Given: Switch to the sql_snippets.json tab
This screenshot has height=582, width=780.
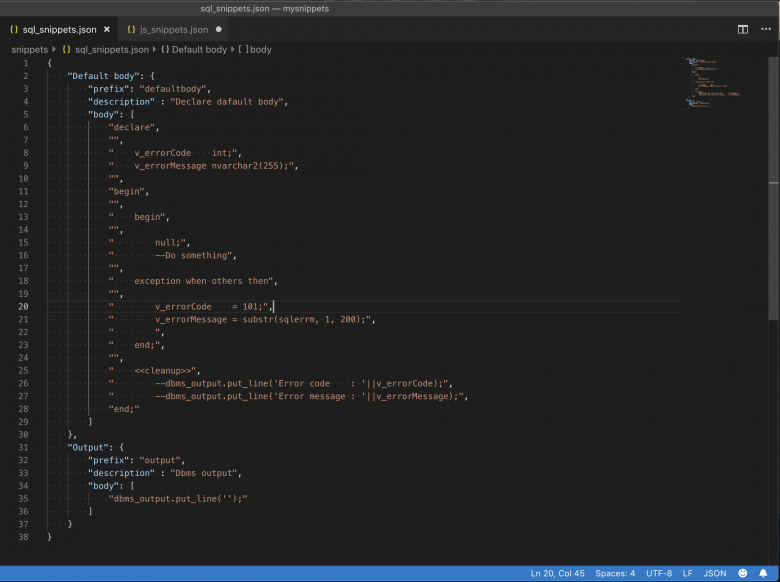Looking at the screenshot, I should point(59,30).
